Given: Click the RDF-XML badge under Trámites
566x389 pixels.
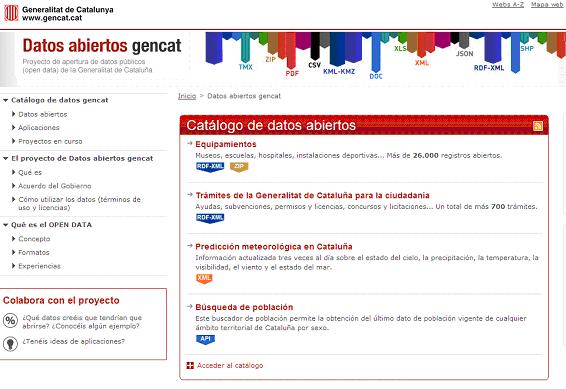Looking at the screenshot, I should (210, 218).
